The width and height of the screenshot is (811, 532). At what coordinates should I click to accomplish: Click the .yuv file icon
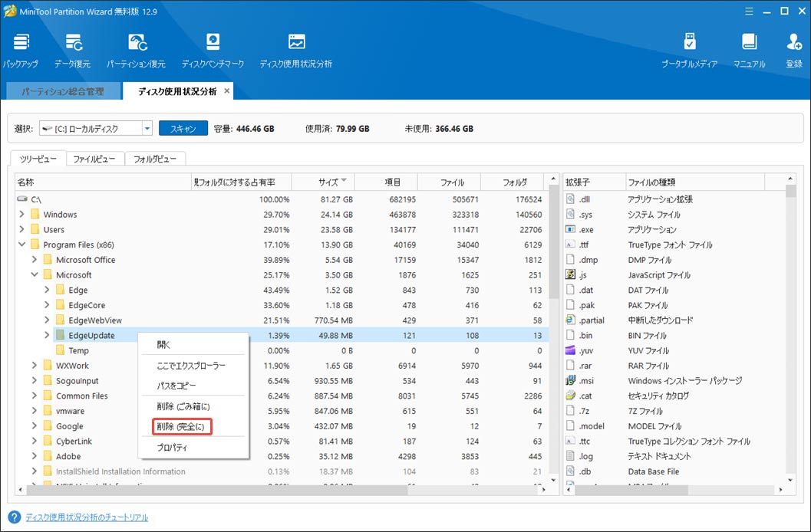(570, 350)
